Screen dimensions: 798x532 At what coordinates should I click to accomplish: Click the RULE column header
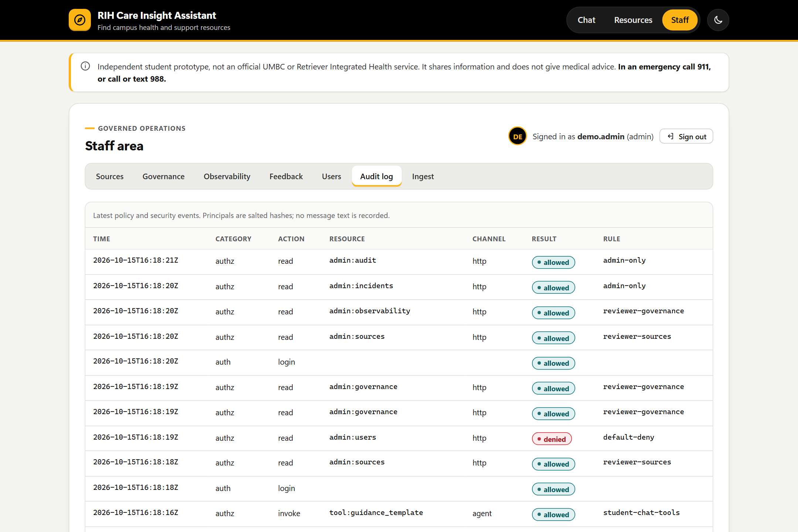[612, 239]
